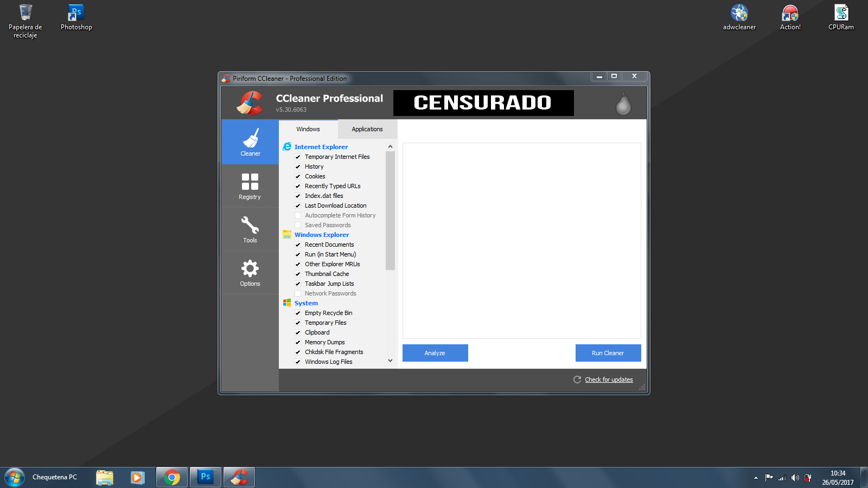Show hidden tray icons arrow
This screenshot has width=868, height=488.
(756, 478)
